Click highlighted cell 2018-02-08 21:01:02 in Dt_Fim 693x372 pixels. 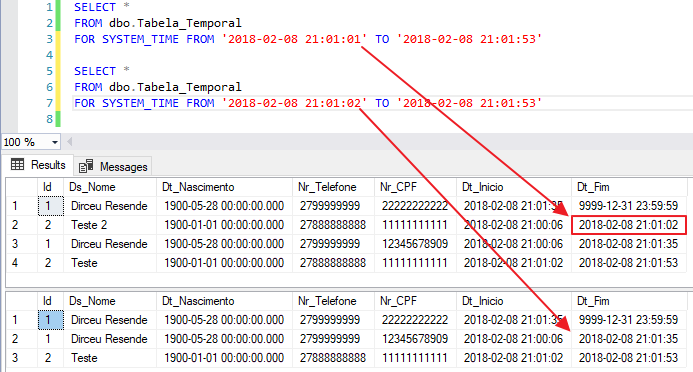click(x=628, y=225)
